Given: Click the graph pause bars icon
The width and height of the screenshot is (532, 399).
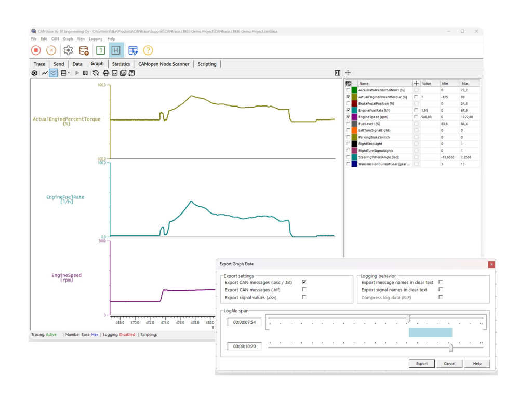Looking at the screenshot, I should (86, 73).
